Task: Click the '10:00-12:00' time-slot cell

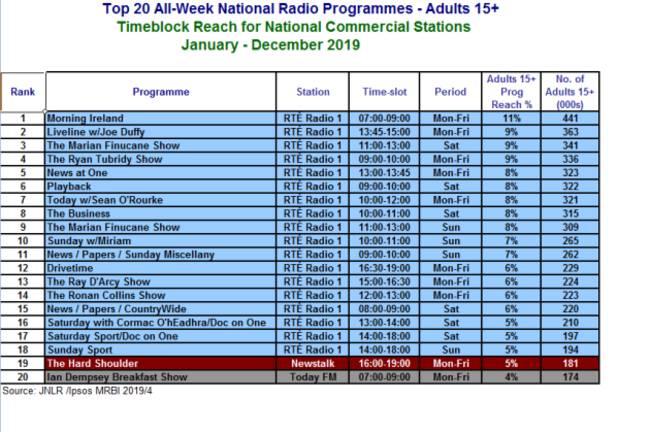Action: [384, 200]
